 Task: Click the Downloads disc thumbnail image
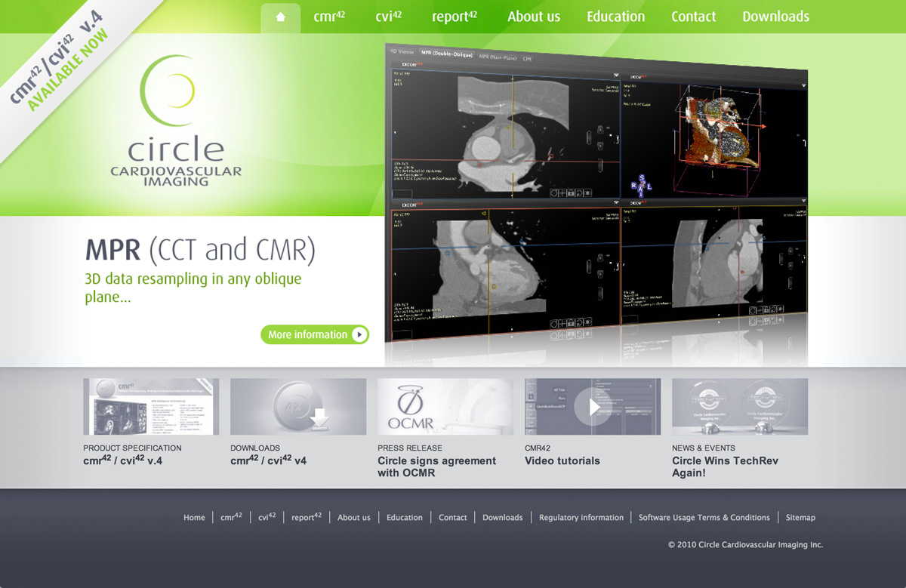click(x=298, y=407)
